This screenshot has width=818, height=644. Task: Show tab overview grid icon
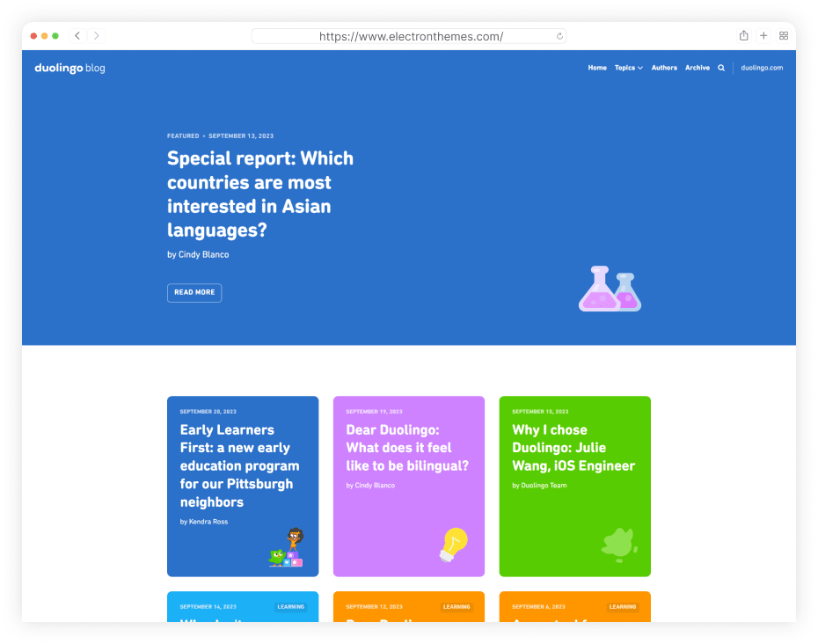click(783, 35)
